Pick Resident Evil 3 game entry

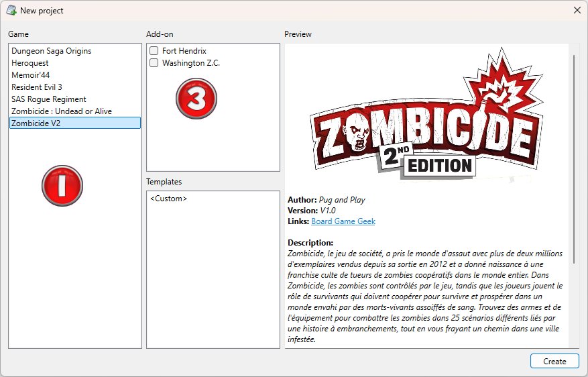click(75, 87)
